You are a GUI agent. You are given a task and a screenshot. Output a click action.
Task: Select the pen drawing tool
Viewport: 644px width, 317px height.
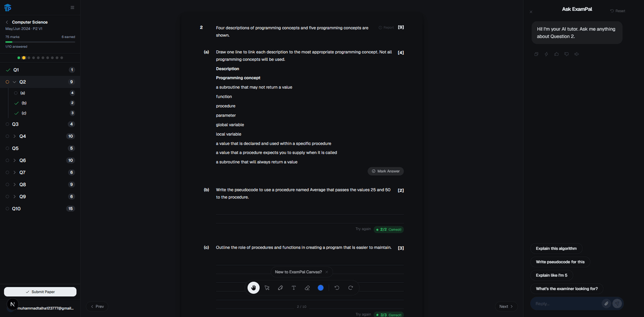pyautogui.click(x=281, y=288)
